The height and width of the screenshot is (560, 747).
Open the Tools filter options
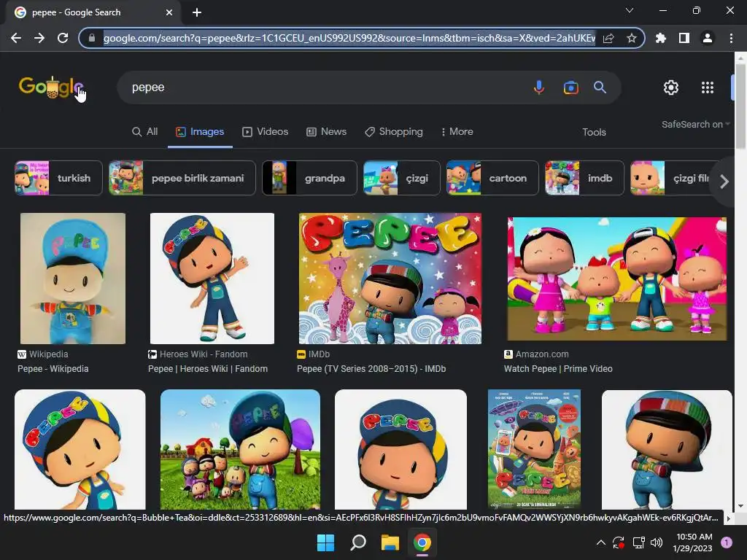[594, 132]
